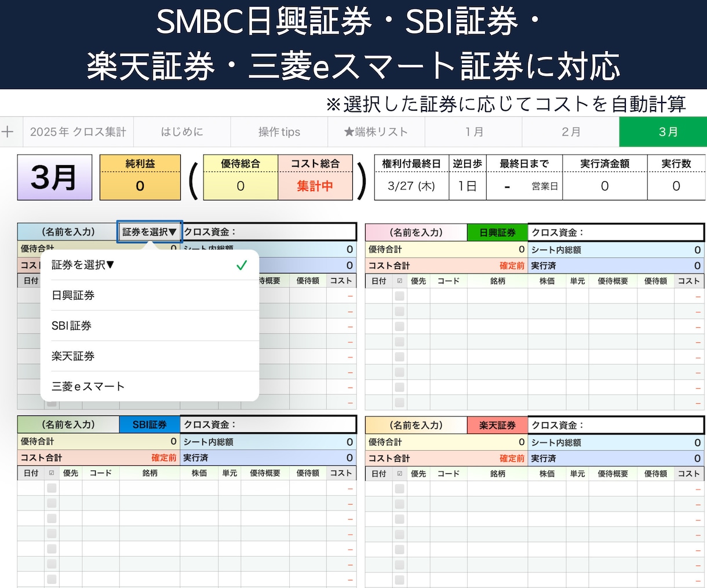
Task: Tick first row checkbox in SBI証券 table
Action: pos(52,488)
